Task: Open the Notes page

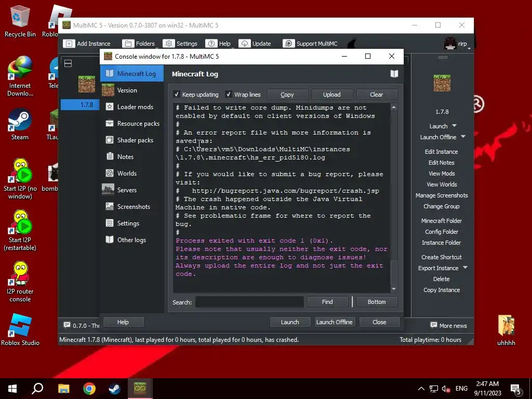Action: click(132, 156)
